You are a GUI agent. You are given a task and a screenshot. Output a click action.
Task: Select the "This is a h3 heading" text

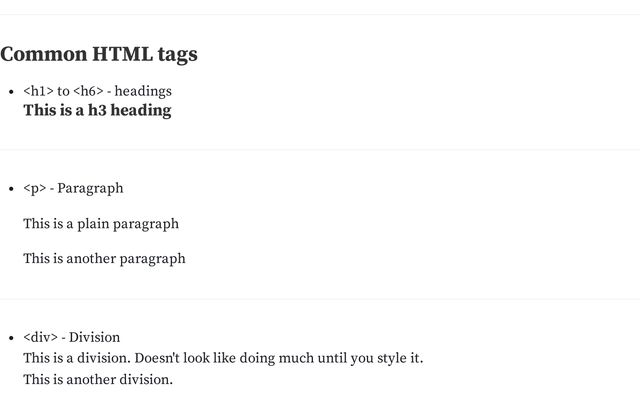tap(97, 111)
